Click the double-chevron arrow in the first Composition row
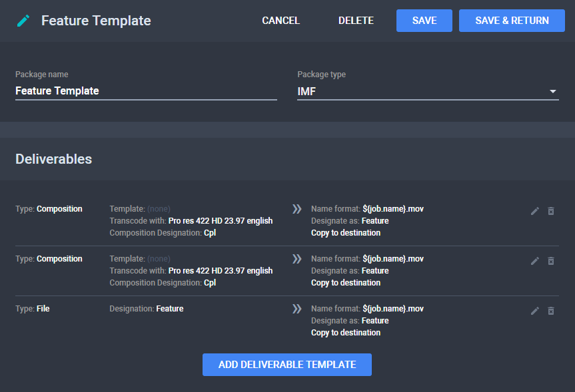The height and width of the screenshot is (392, 575). (x=296, y=209)
